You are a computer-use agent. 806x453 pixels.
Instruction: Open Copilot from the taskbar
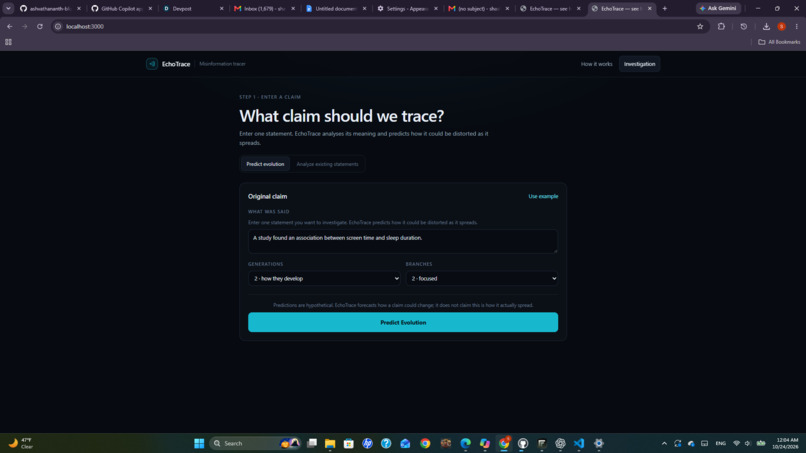pyautogui.click(x=485, y=443)
